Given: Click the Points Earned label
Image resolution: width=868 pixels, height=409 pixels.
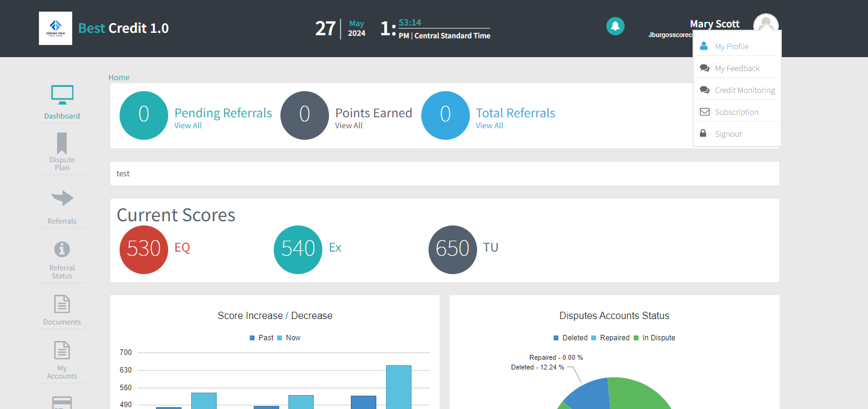Looking at the screenshot, I should point(374,113).
